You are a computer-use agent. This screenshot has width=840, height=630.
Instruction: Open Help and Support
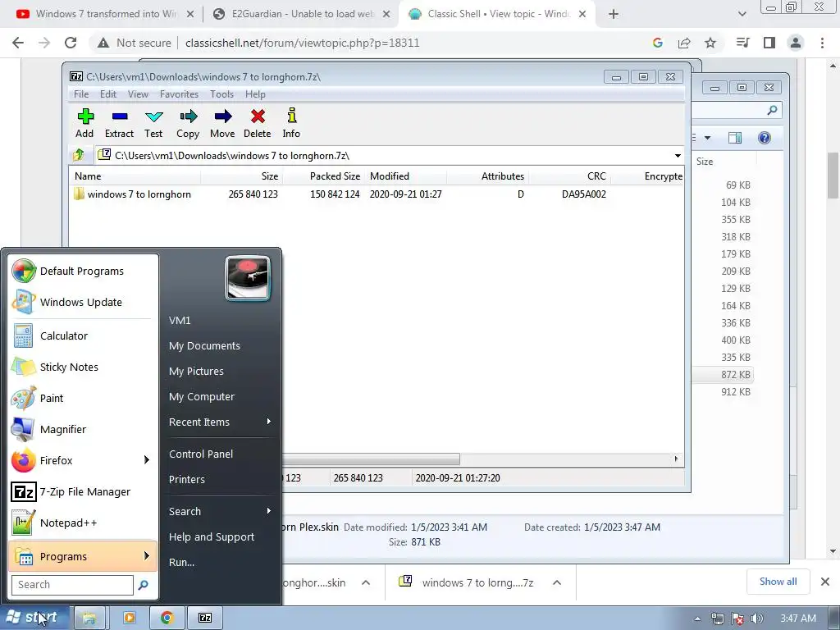[212, 536]
